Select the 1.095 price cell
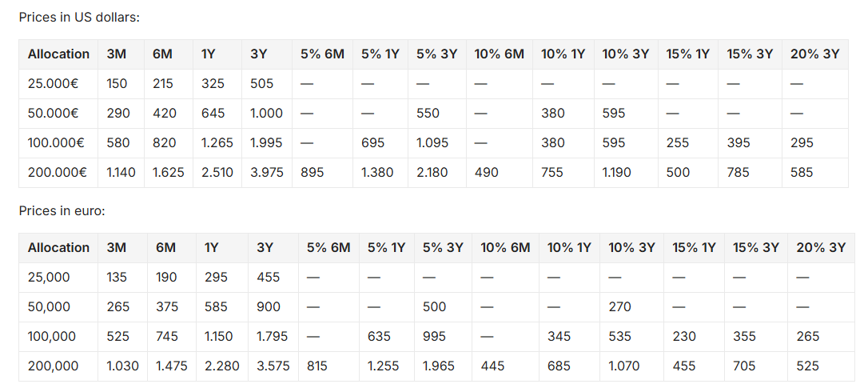 pos(432,142)
